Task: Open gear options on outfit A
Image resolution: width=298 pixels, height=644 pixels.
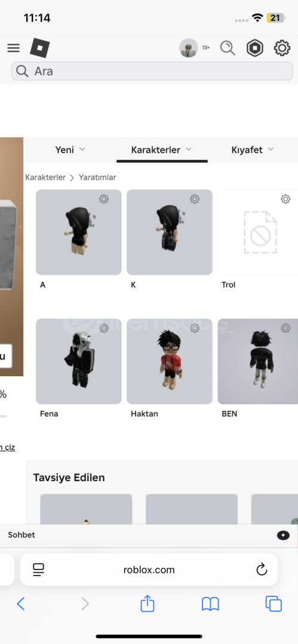Action: [104, 199]
